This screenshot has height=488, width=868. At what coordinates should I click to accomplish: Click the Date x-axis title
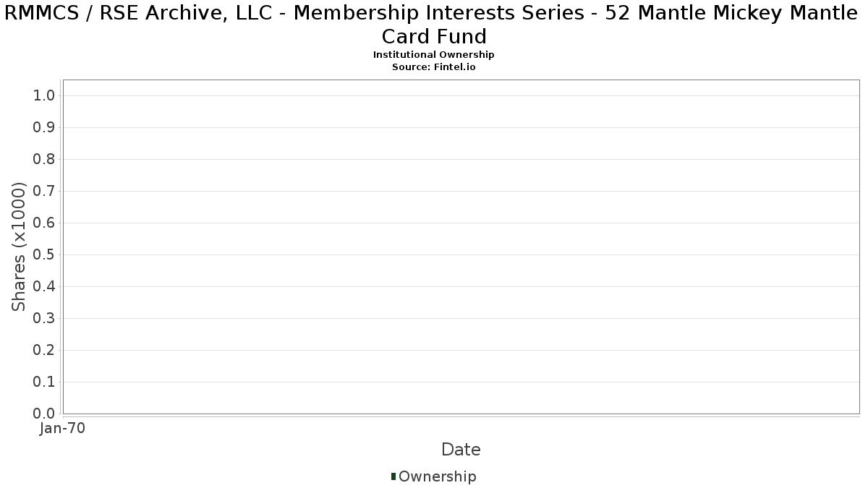pyautogui.click(x=461, y=450)
